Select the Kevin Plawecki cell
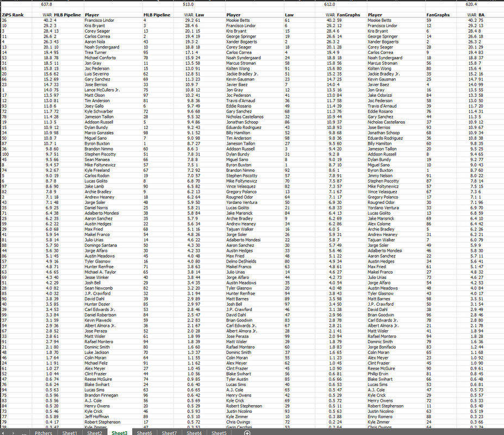This screenshot has height=435, width=504. point(113,320)
